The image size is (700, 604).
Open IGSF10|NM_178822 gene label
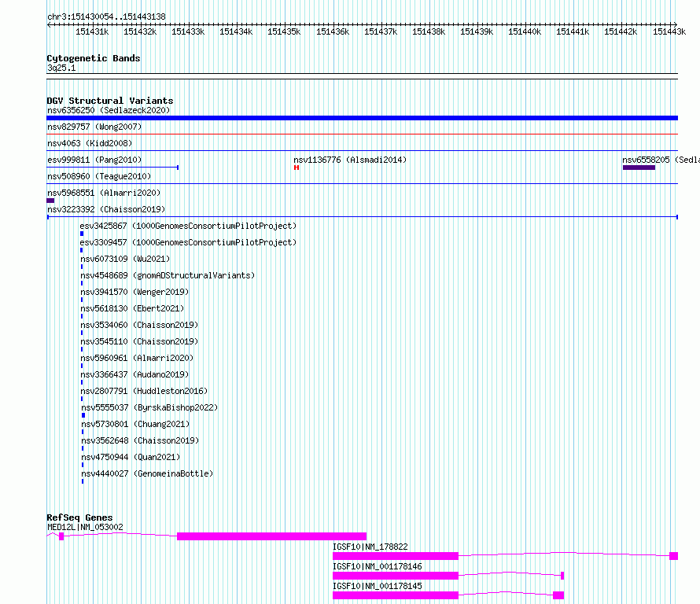click(370, 547)
